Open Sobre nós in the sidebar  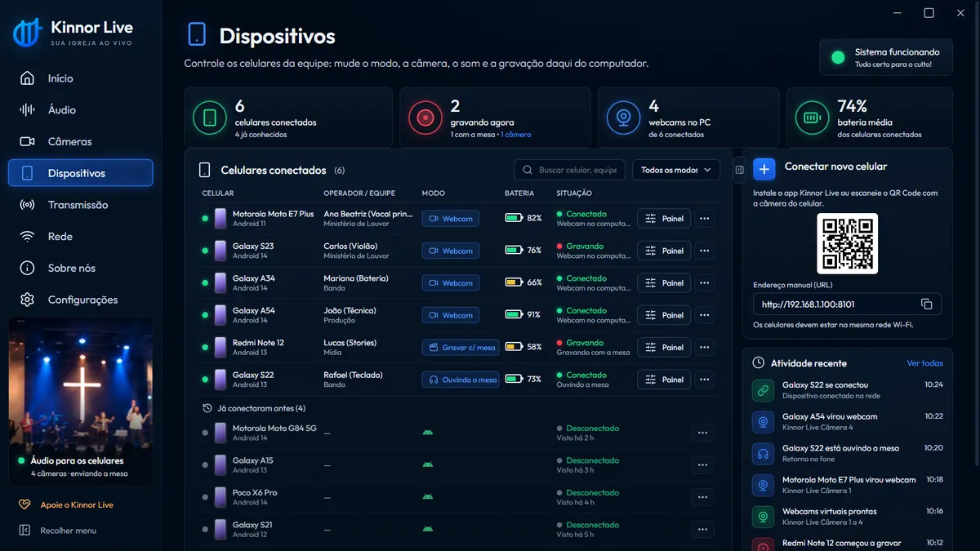[80, 268]
